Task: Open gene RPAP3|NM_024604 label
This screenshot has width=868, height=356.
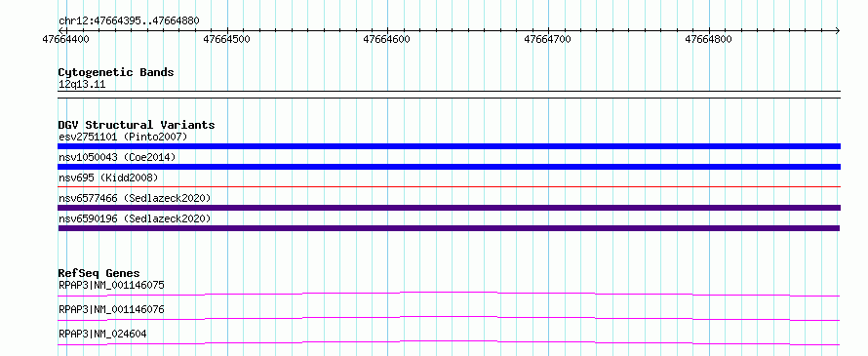Action: (x=102, y=334)
